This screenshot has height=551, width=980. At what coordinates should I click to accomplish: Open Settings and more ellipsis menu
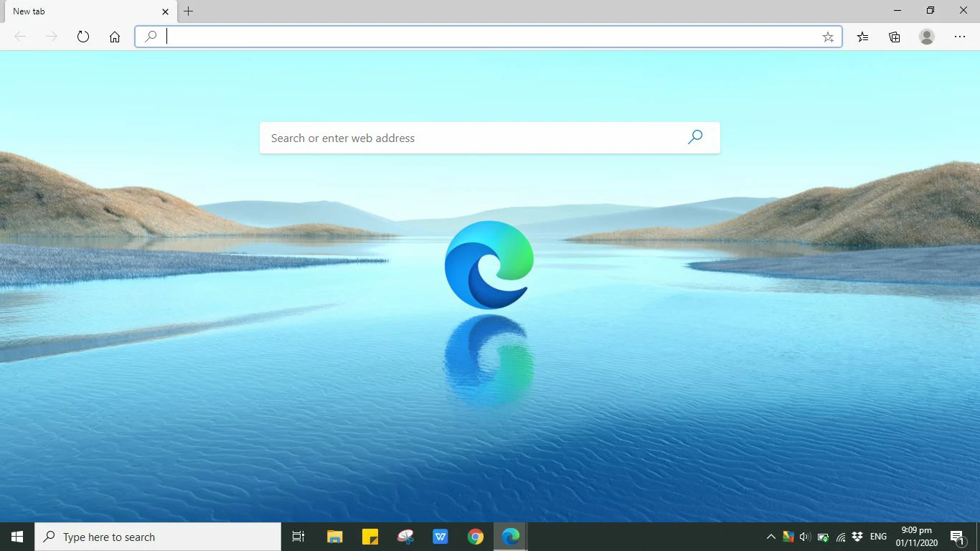click(960, 37)
